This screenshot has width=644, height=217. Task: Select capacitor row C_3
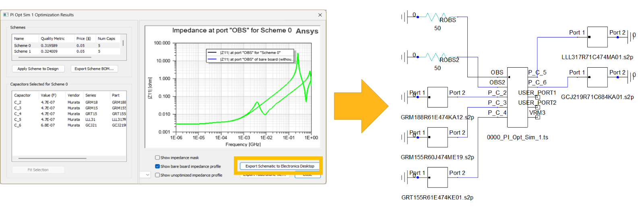[69, 108]
